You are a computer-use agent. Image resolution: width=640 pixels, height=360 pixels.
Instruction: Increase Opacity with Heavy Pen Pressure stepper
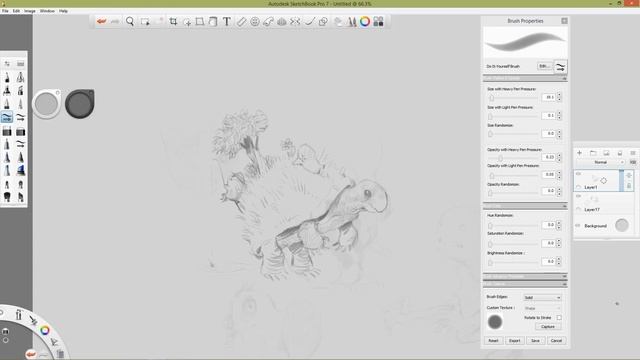(x=559, y=154)
